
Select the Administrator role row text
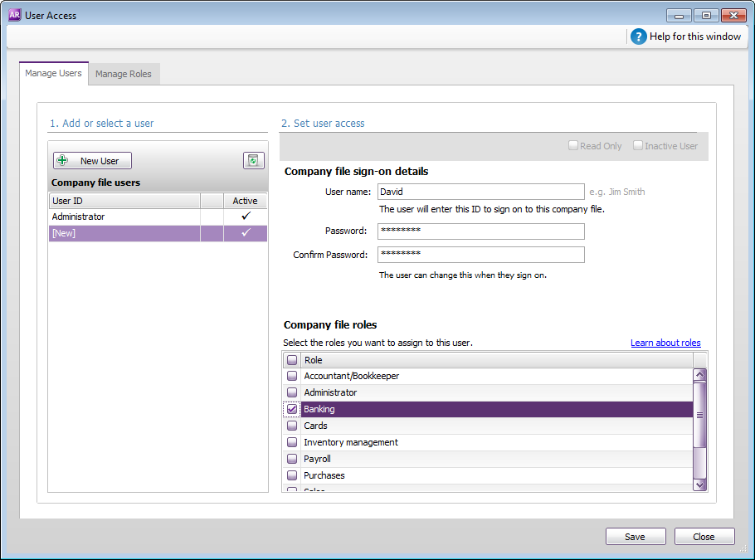coord(330,392)
